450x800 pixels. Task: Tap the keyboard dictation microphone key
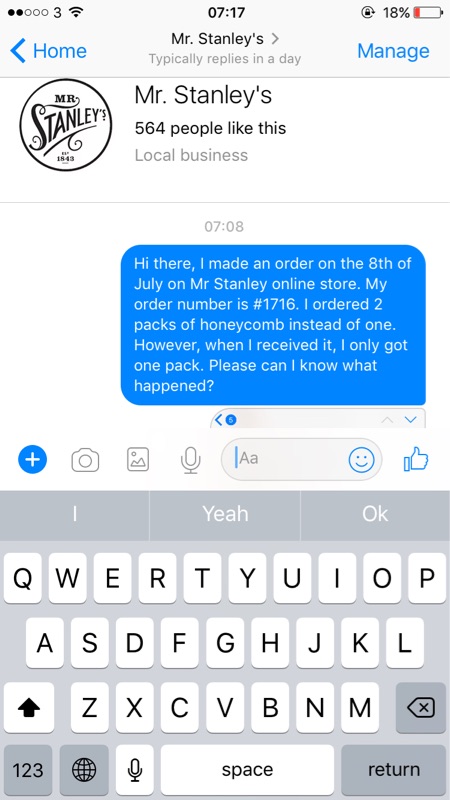point(135,769)
